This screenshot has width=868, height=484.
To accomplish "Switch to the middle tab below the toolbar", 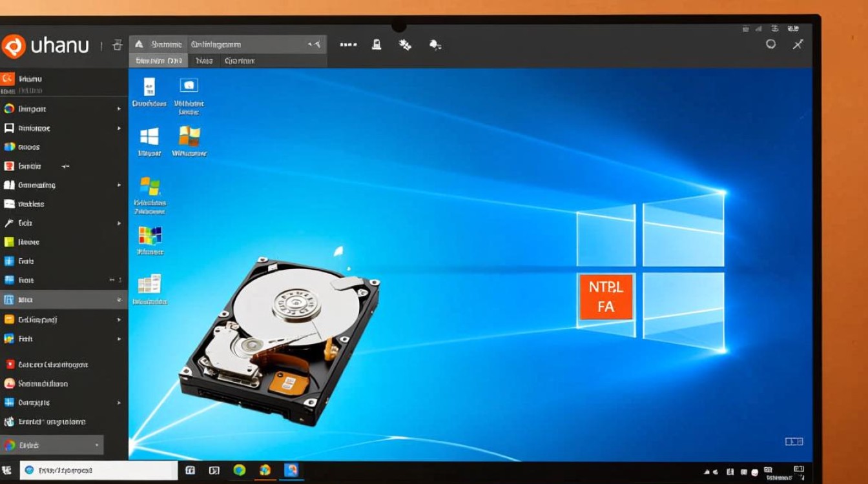I will tap(205, 60).
